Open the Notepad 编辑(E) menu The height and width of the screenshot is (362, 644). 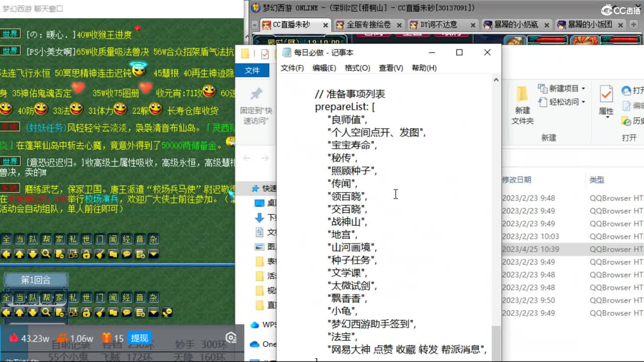click(325, 68)
